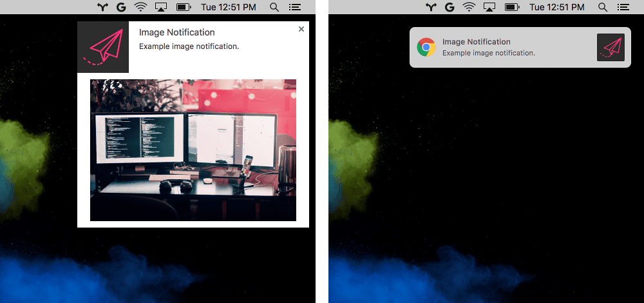Open Spotlight search in the right screenshot's menu bar
644x303 pixels.
pos(603,7)
